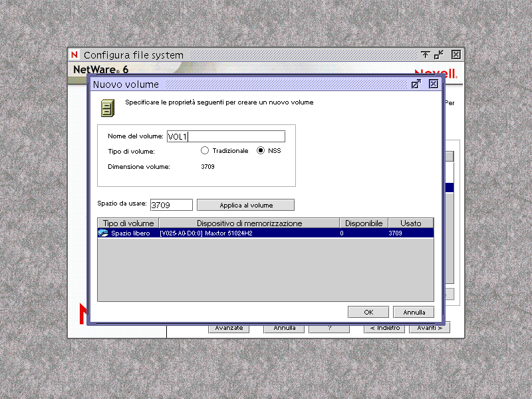Image resolution: width=532 pixels, height=399 pixels.
Task: Click the Avanzate button in Configura file system
Action: [229, 329]
